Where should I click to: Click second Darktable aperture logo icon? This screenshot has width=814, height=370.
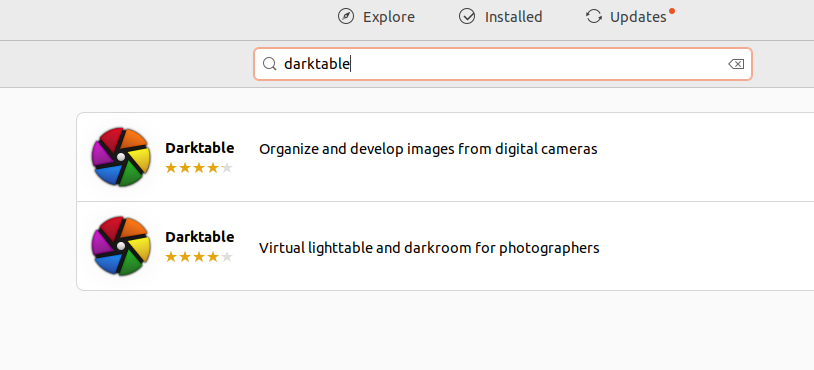tap(121, 246)
